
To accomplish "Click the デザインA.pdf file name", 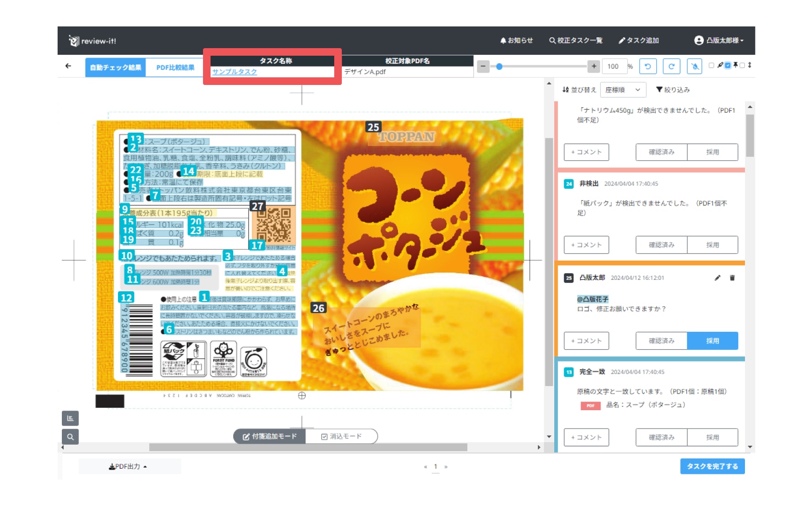I will [x=365, y=72].
